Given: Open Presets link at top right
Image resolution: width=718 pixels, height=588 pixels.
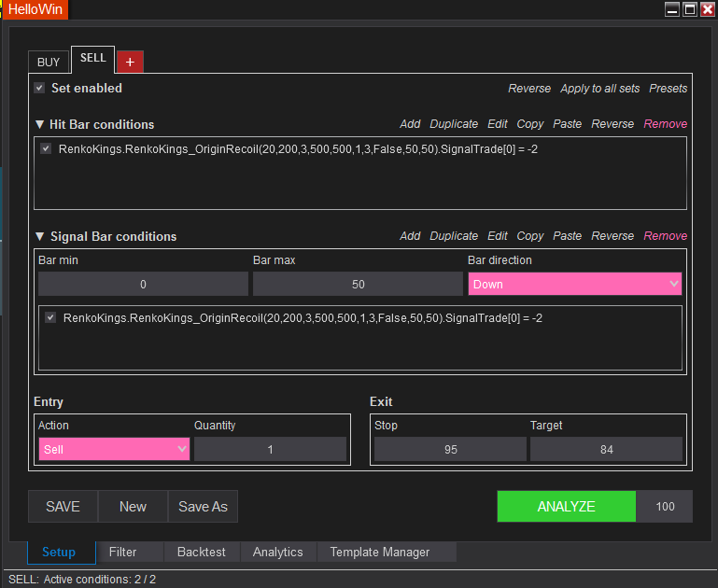Looking at the screenshot, I should (x=668, y=89).
